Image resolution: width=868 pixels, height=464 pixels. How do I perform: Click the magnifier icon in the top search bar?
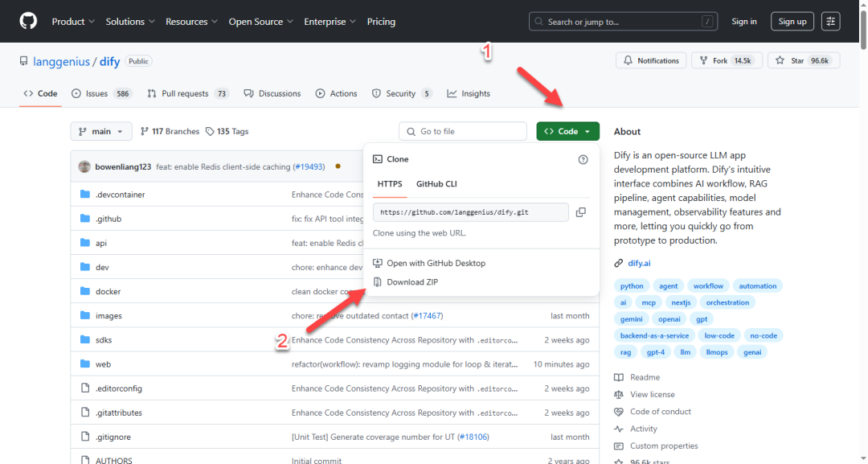[x=539, y=22]
